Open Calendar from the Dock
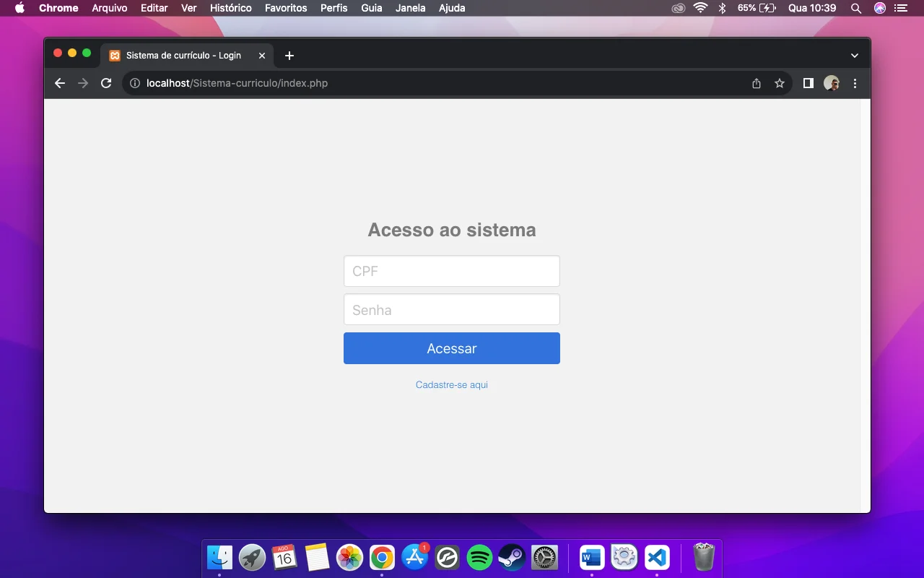 coord(284,557)
